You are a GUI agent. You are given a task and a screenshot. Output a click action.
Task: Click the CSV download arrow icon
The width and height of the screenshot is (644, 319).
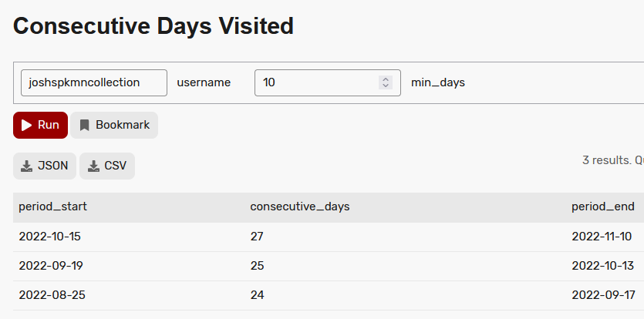point(93,166)
